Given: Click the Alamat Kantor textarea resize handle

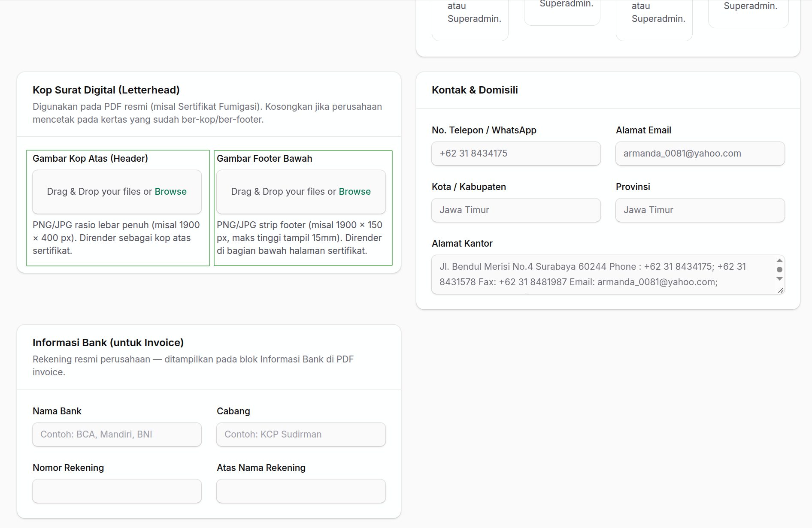Looking at the screenshot, I should (781, 290).
